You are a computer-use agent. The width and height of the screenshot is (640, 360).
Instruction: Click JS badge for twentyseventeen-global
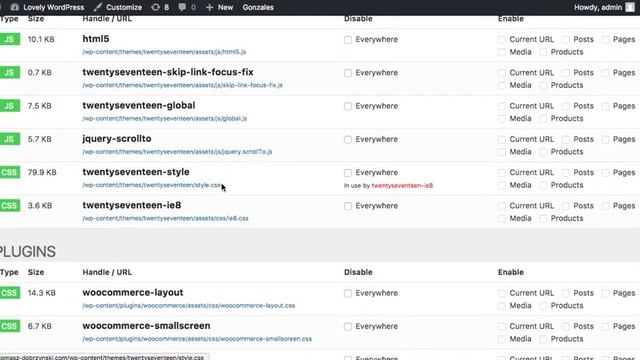9,106
